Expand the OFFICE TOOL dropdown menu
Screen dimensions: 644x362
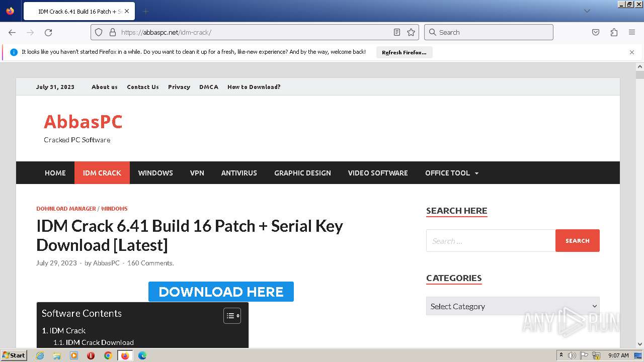[452, 172]
